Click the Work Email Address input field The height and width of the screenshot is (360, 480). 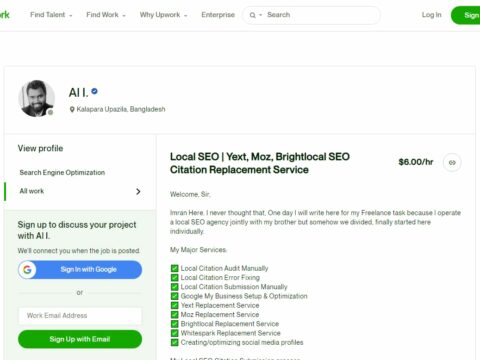click(80, 316)
